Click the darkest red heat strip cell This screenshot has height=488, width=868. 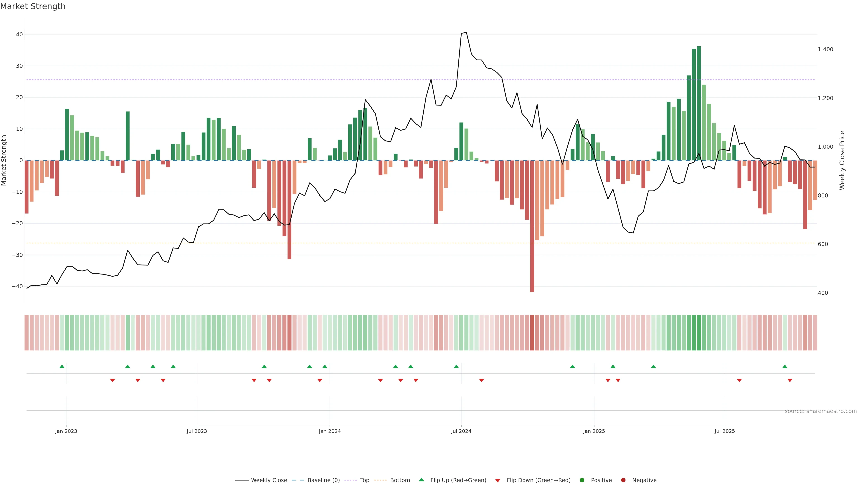[x=532, y=333]
